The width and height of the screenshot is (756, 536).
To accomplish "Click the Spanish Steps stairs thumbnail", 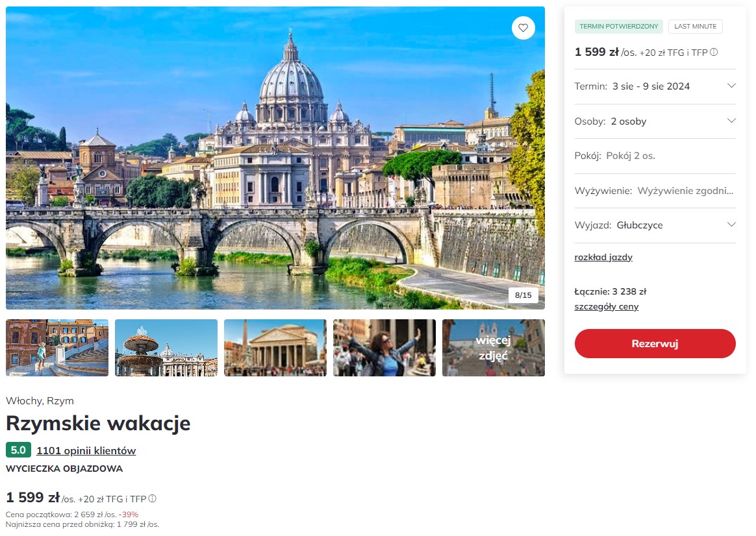I will pos(57,348).
